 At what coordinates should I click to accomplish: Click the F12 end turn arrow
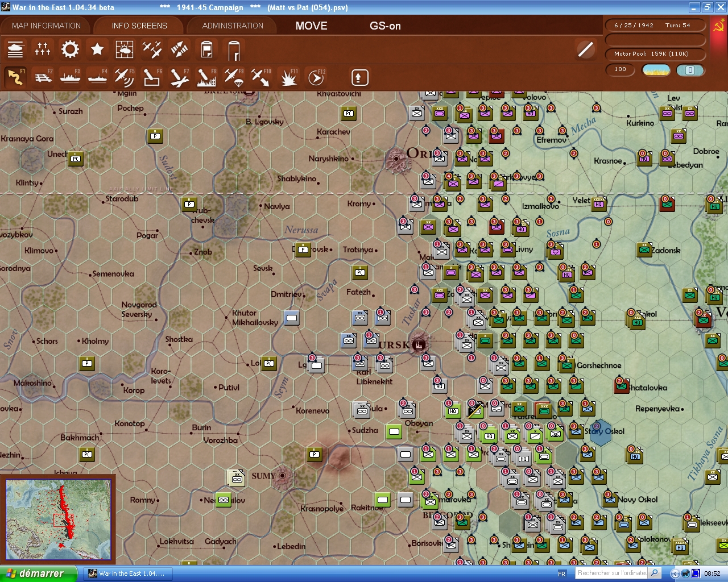pyautogui.click(x=316, y=77)
